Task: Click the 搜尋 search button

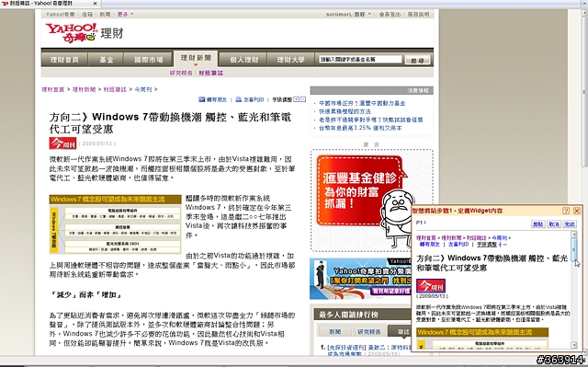Action: tap(417, 60)
